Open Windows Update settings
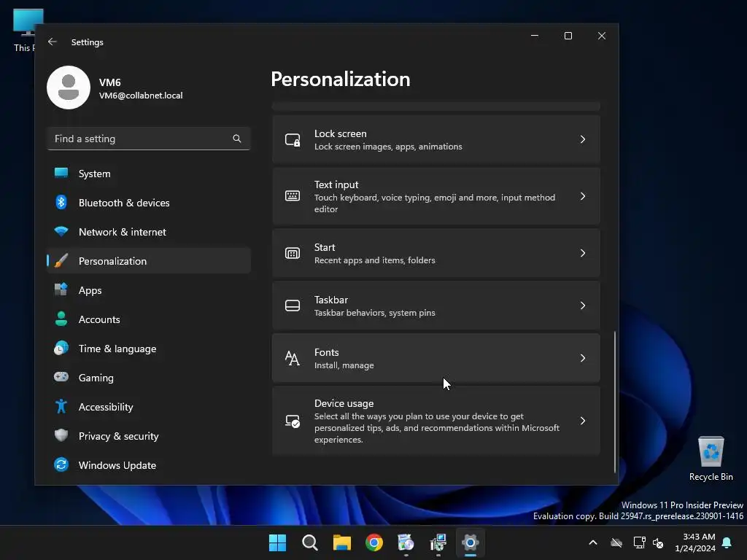This screenshot has width=747, height=560. pyautogui.click(x=149, y=464)
